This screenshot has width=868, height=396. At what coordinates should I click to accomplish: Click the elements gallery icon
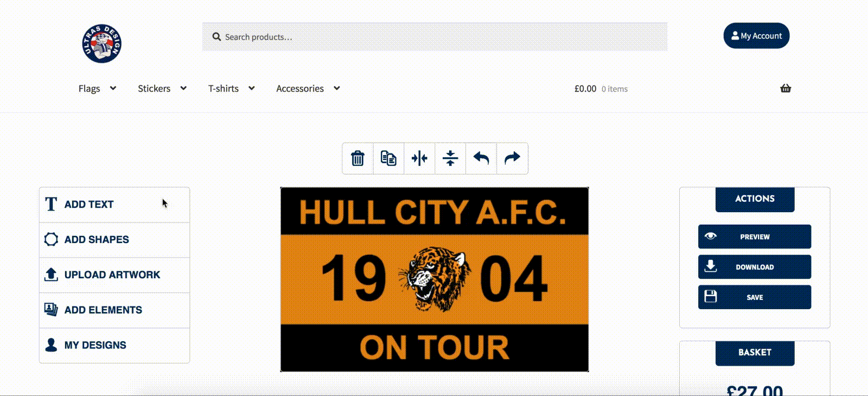point(51,310)
